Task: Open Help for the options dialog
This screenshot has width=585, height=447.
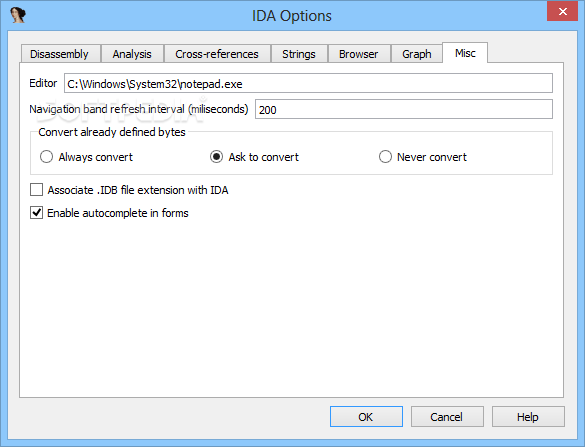Action: 528,416
